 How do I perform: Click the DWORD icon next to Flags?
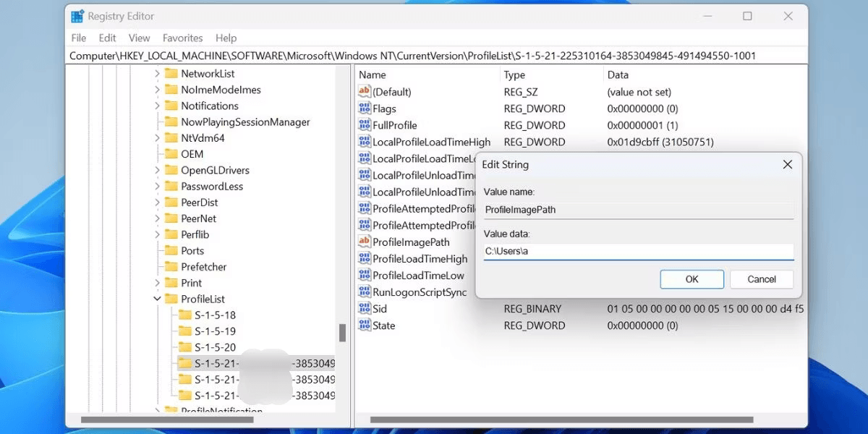[x=365, y=109]
